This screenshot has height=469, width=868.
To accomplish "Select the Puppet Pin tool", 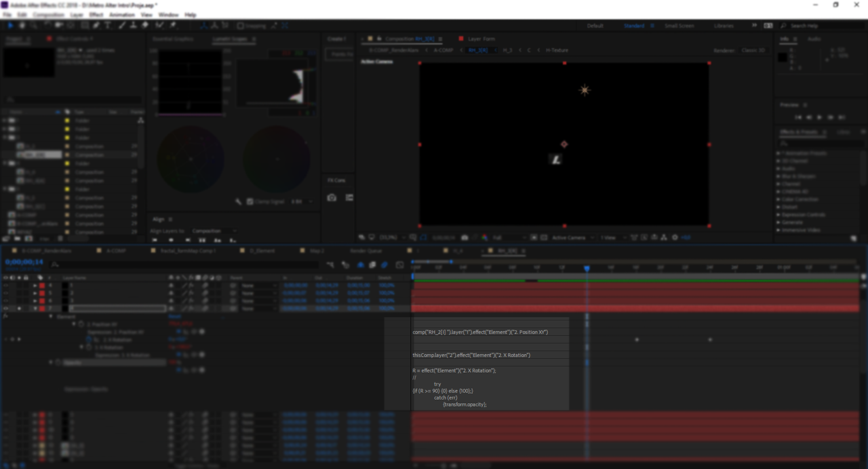I will [173, 26].
